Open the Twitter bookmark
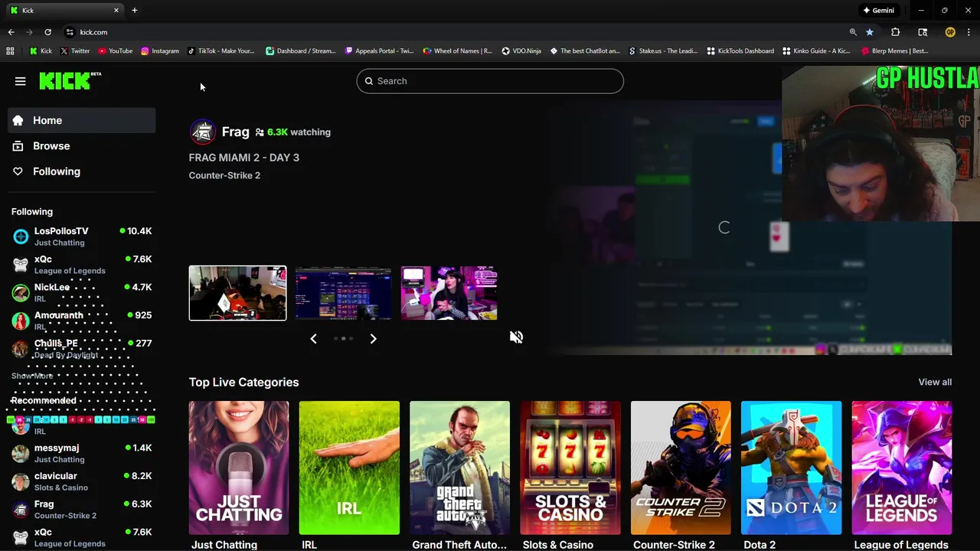Image resolution: width=980 pixels, height=551 pixels. pos(74,51)
